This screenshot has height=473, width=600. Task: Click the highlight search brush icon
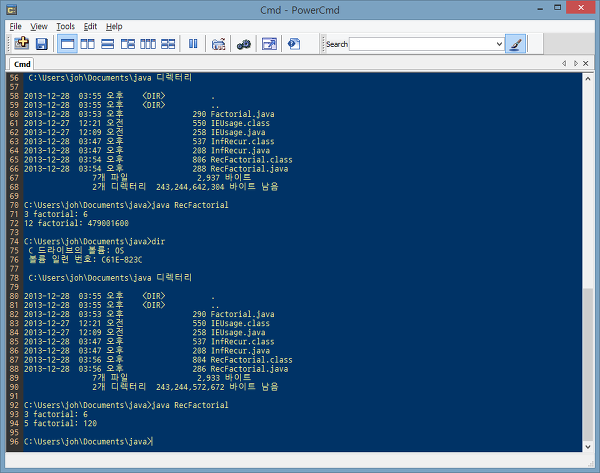[x=516, y=44]
